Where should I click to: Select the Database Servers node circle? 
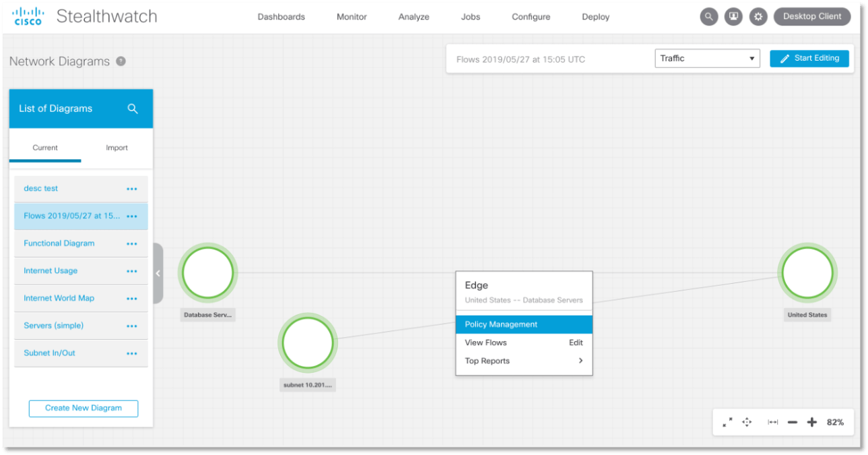pyautogui.click(x=208, y=273)
